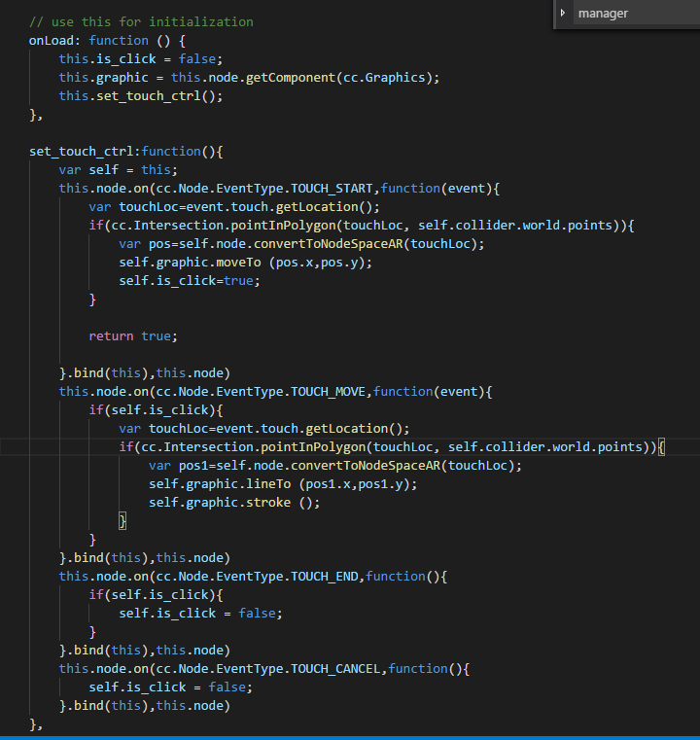The image size is (700, 740).
Task: Click the TOUCH_START event listener line
Action: pos(279,189)
